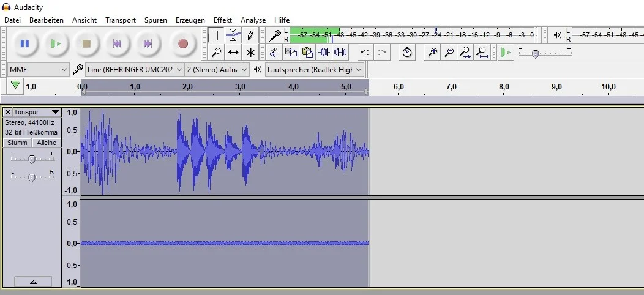Screen dimensions: 644x295
Task: Collapse the track with the up-arrow button
Action: 33,282
